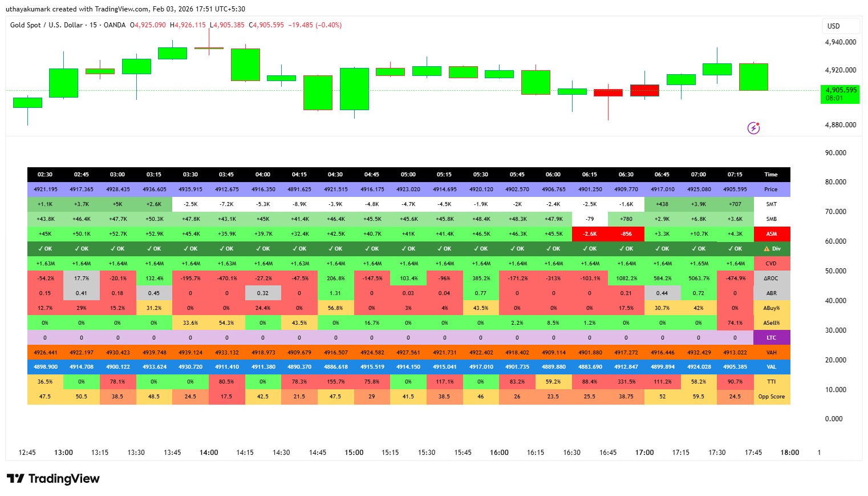Select the Time column header in table

tap(771, 175)
